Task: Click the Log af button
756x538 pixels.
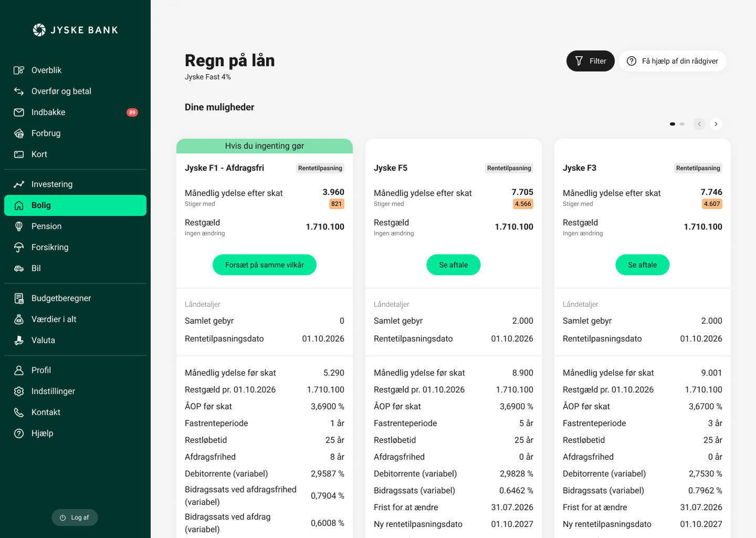Action: click(75, 518)
